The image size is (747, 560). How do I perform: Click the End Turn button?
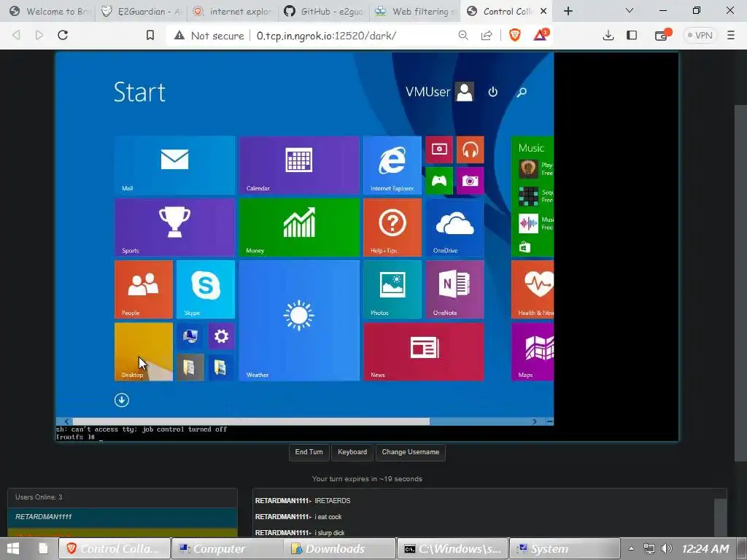click(x=309, y=452)
